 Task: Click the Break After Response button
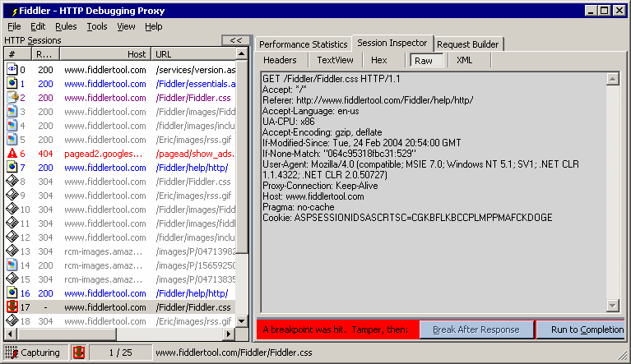coord(476,329)
